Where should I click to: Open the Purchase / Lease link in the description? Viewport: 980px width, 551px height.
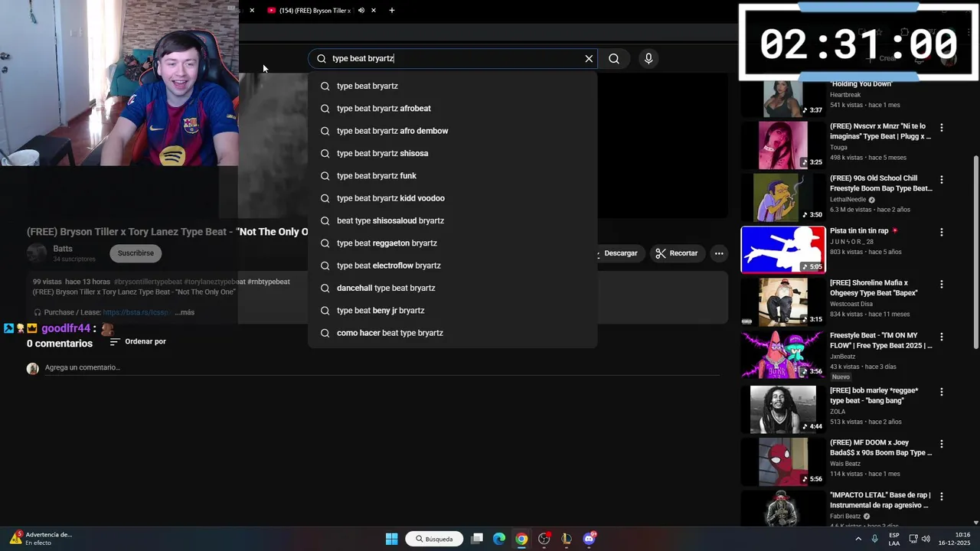(136, 312)
